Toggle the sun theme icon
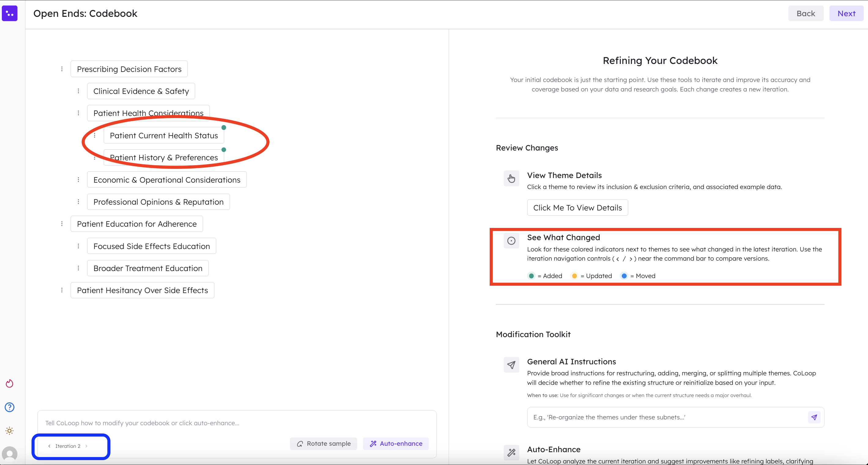 point(9,431)
